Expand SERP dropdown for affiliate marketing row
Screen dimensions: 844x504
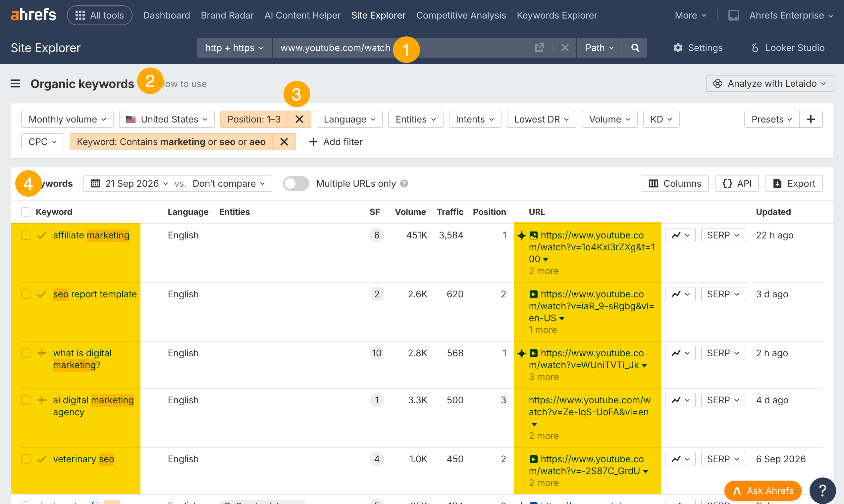click(723, 235)
